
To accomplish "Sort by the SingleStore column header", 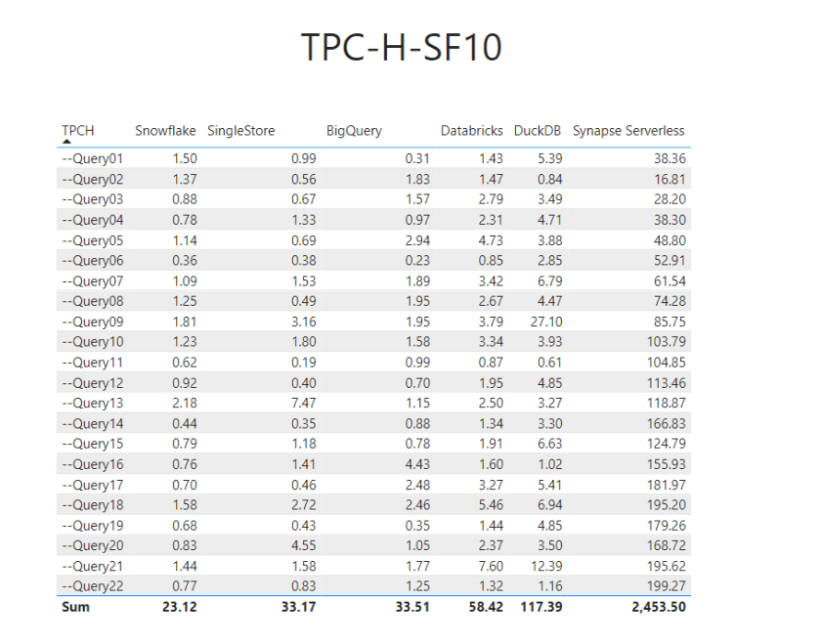I will (x=241, y=131).
